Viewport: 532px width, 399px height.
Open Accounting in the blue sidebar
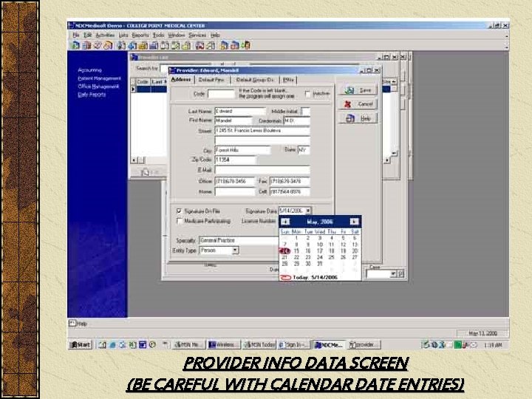pyautogui.click(x=89, y=70)
